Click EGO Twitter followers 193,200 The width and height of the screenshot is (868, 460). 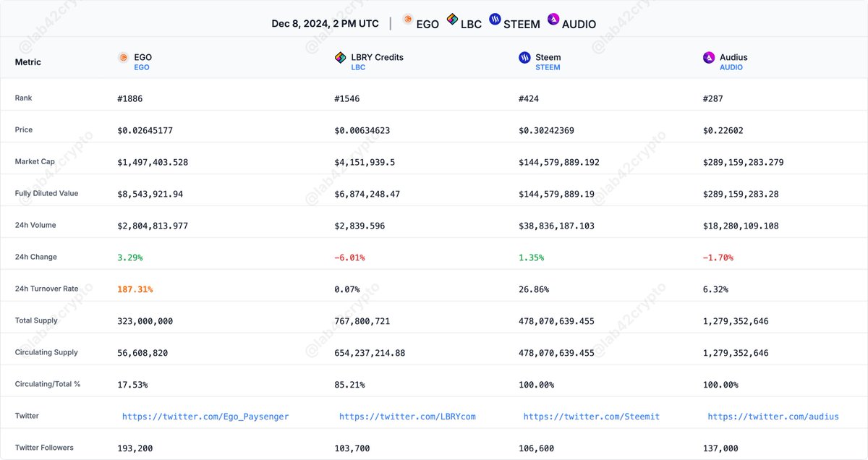tap(135, 448)
